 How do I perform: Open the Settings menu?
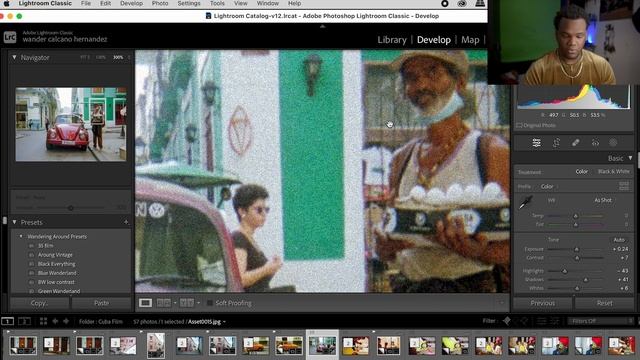pos(189,3)
